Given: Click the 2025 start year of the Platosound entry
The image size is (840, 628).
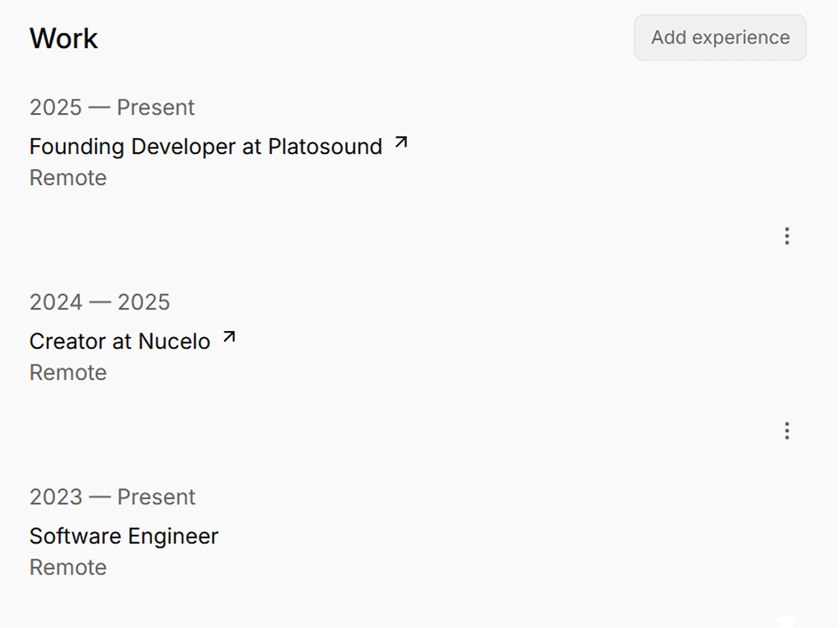Looking at the screenshot, I should point(55,108).
